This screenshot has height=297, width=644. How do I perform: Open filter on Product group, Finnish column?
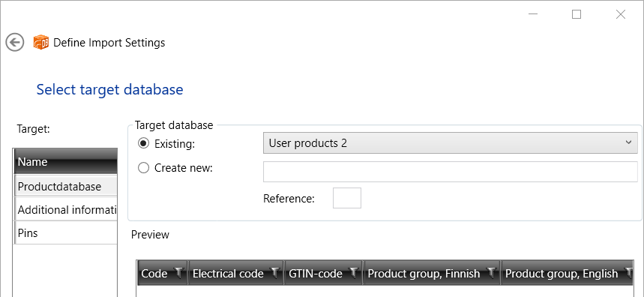coord(491,273)
